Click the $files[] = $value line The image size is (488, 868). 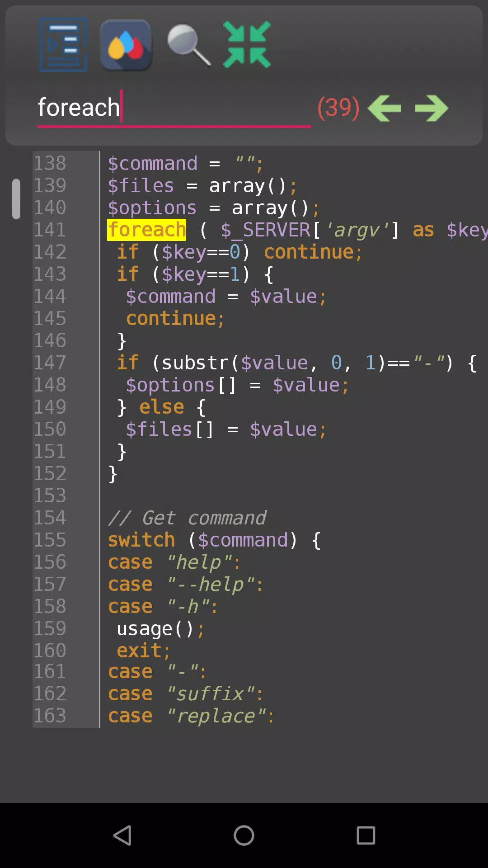(226, 429)
